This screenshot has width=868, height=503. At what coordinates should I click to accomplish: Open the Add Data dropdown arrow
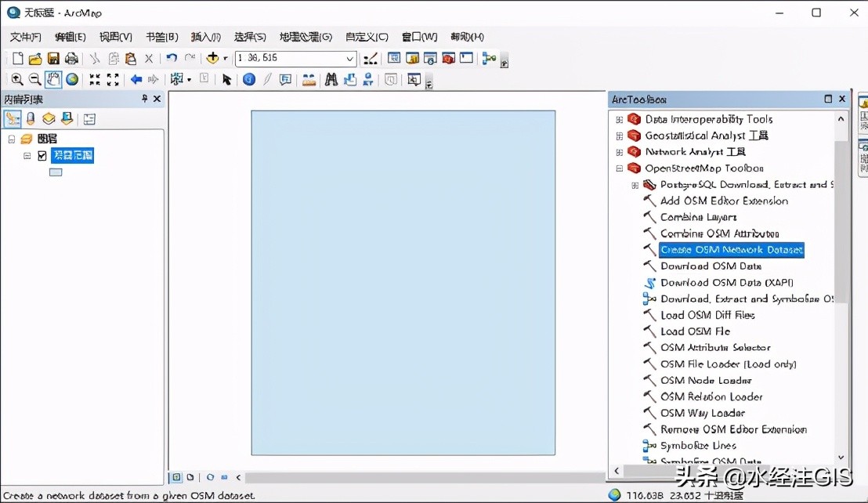pos(226,58)
